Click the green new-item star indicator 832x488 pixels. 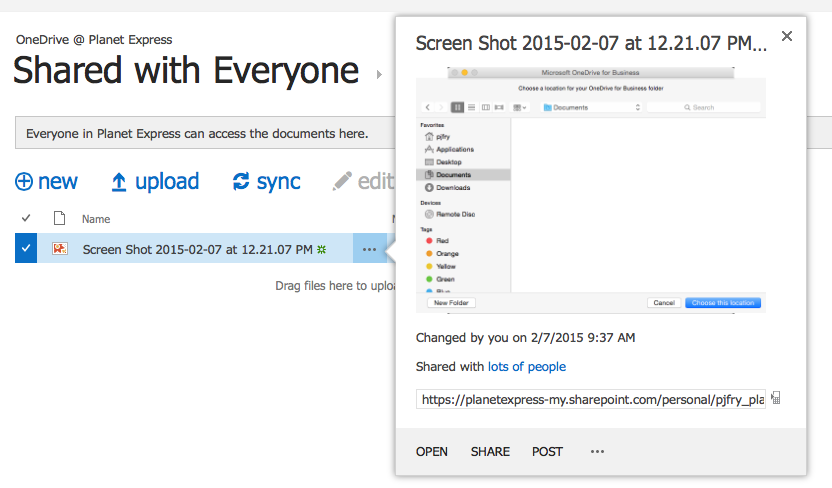[x=322, y=249]
